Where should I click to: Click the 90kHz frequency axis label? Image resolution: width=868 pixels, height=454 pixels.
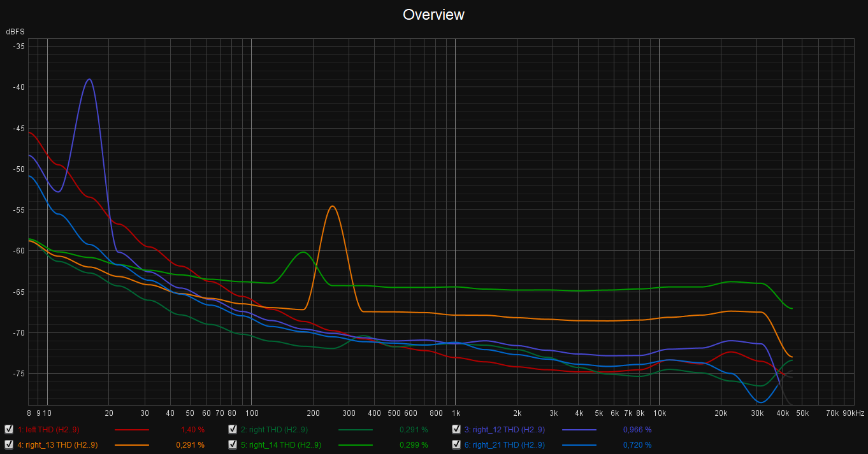[853, 413]
